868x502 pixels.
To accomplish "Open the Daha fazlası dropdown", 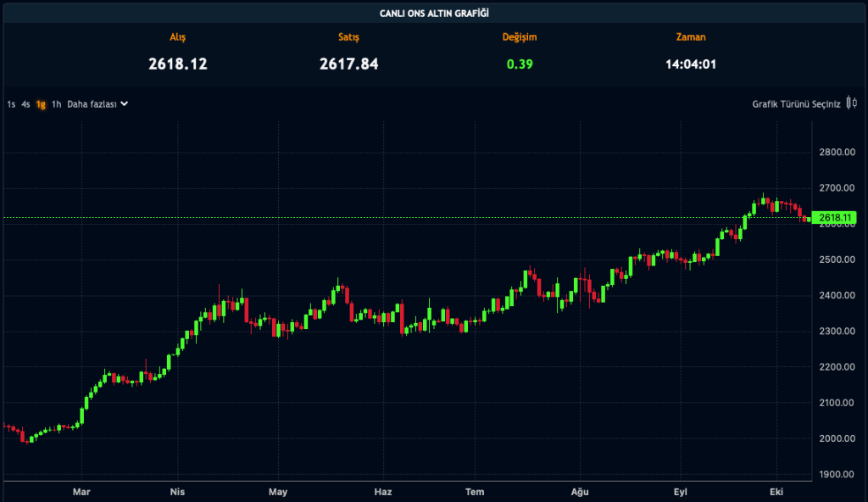I will pos(97,104).
